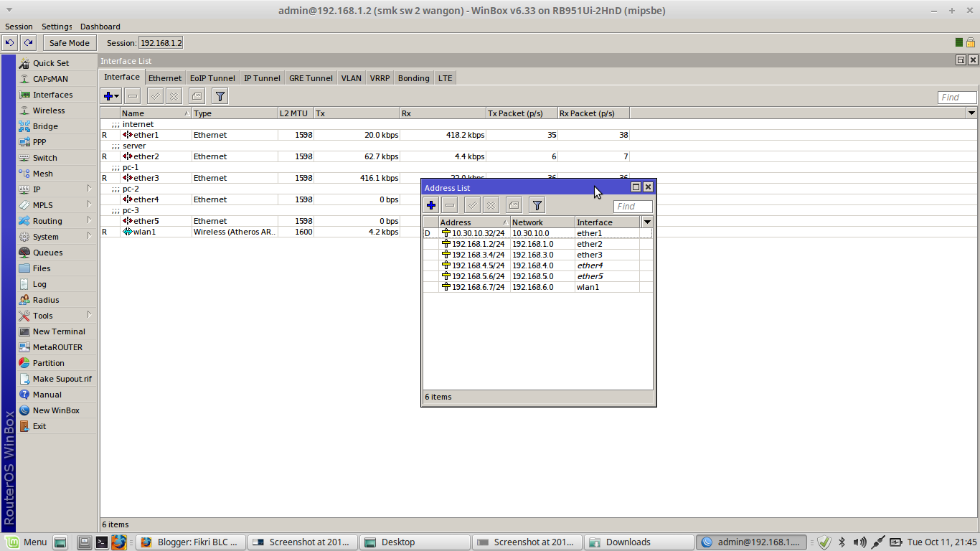Screen dimensions: 980x551
Task: Open New Terminal
Action: coord(57,331)
